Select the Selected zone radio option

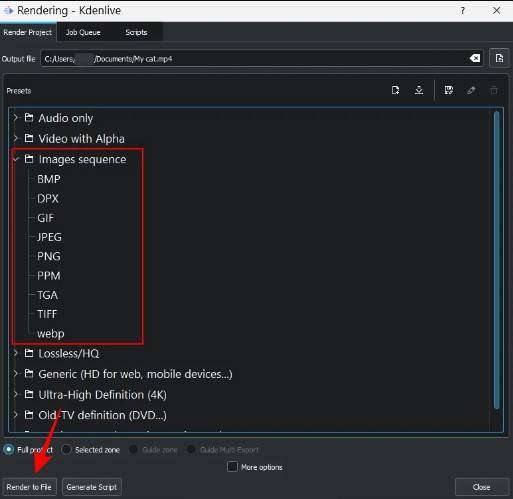(66, 449)
